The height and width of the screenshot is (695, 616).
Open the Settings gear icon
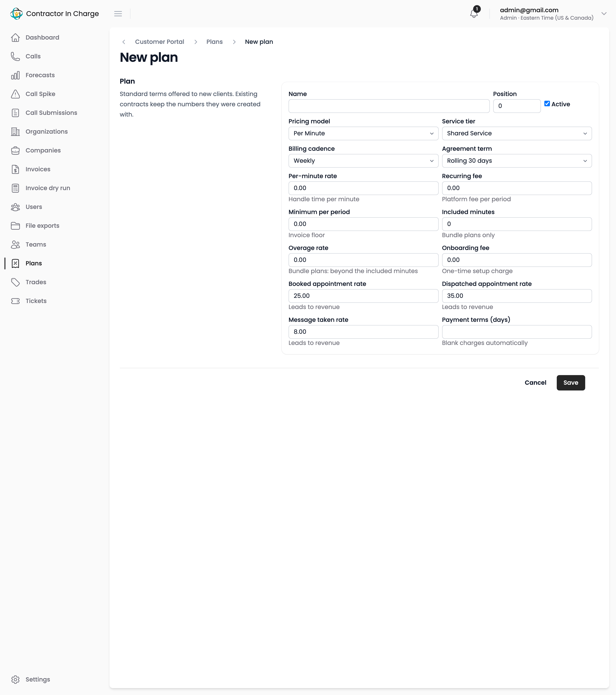click(x=15, y=679)
